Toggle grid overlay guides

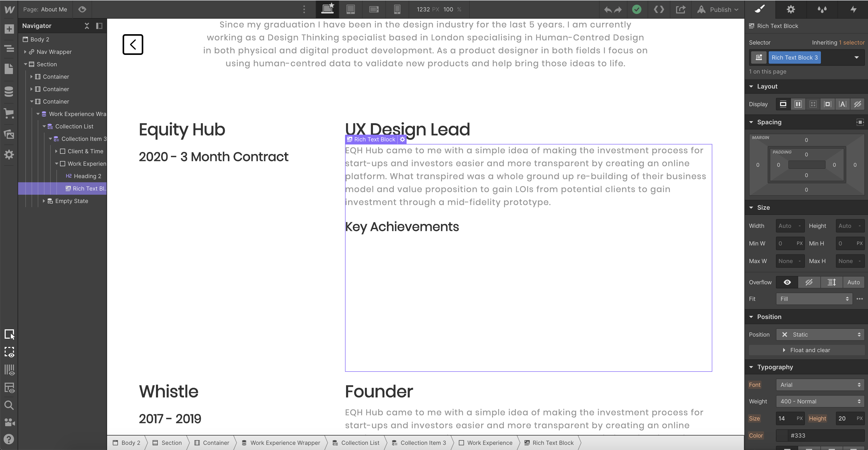[x=9, y=370]
